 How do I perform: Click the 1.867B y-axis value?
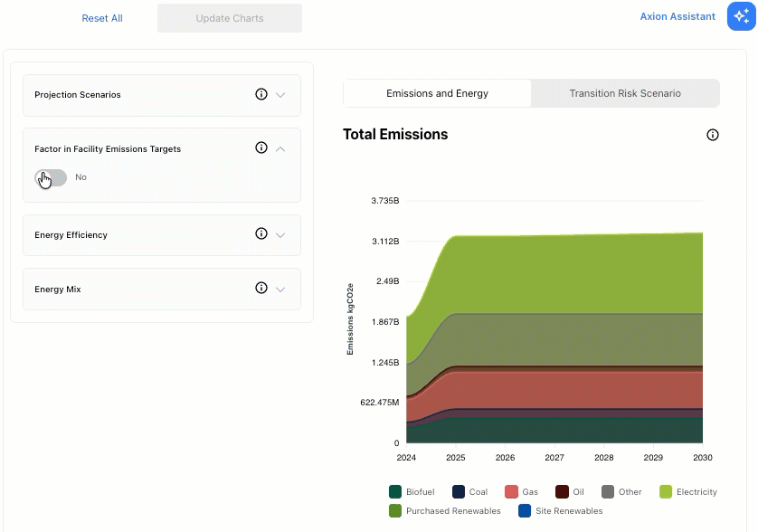tap(385, 322)
